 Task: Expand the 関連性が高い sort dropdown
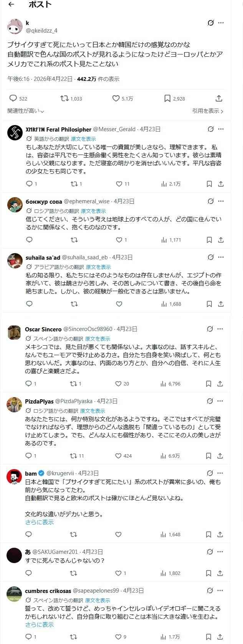pos(26,111)
